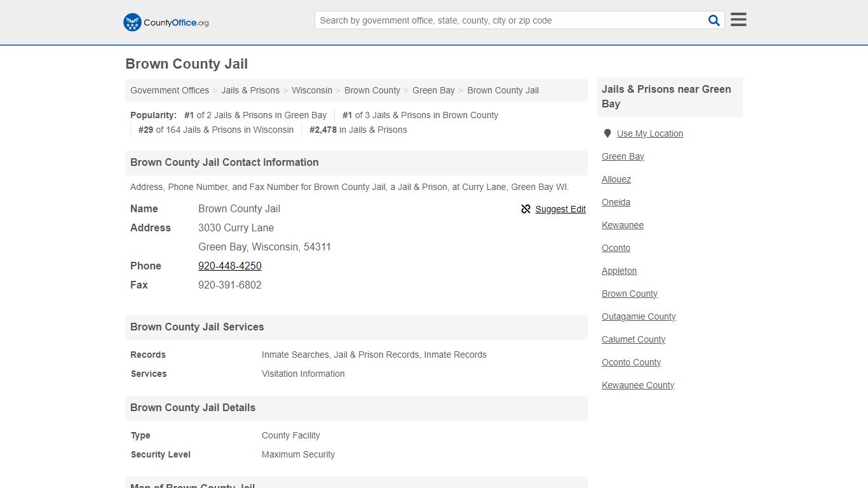Open Kewaunee County sidebar link

638,385
